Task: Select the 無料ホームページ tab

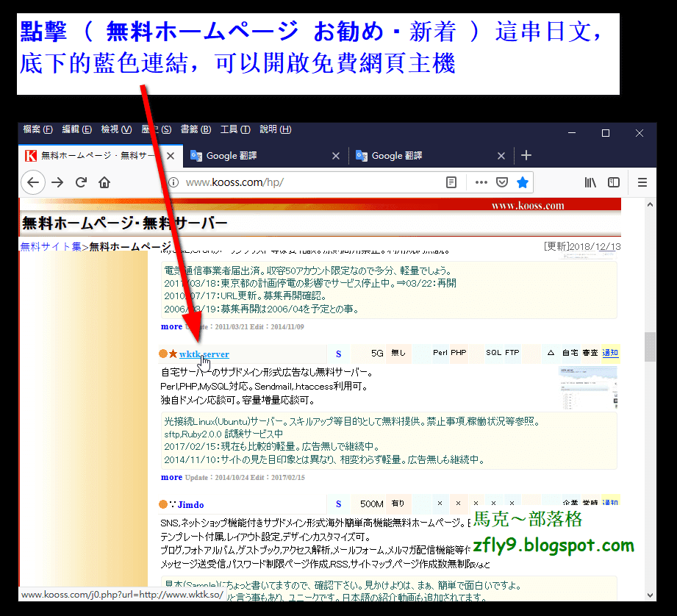Action: point(101,155)
